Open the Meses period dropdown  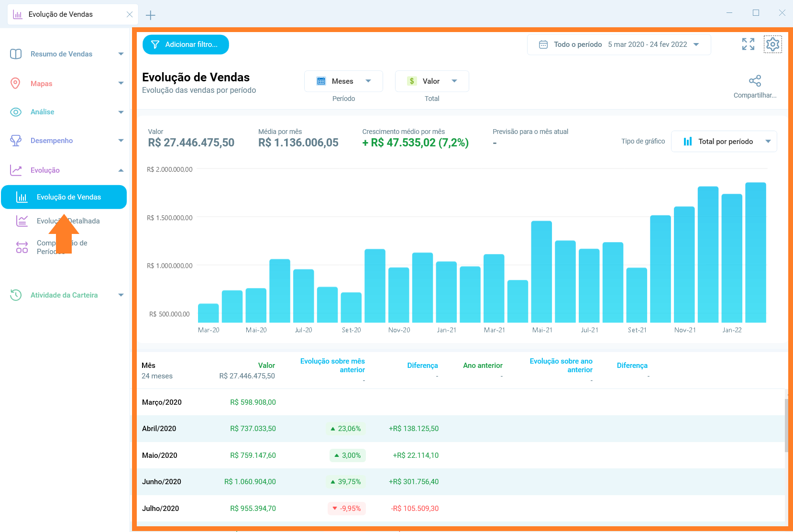[x=343, y=81]
